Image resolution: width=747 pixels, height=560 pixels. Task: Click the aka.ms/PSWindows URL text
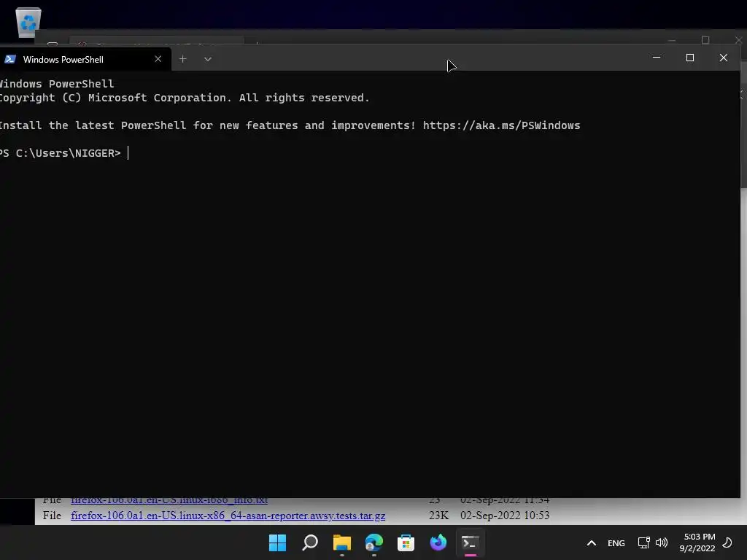coord(502,125)
